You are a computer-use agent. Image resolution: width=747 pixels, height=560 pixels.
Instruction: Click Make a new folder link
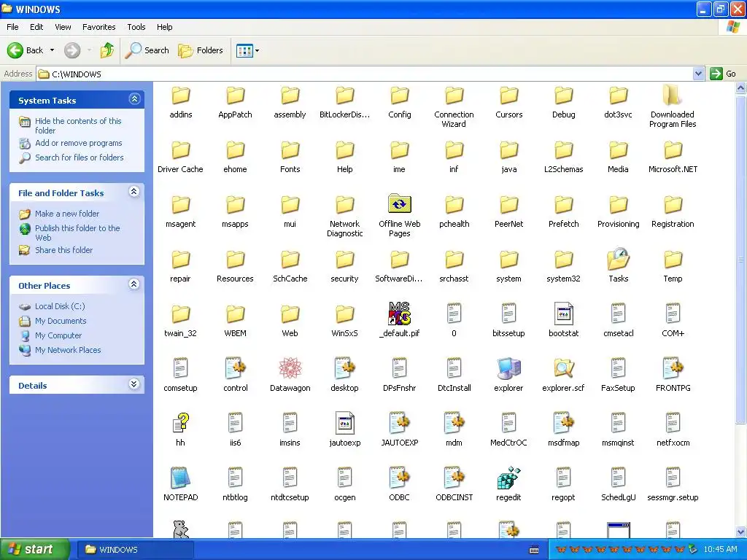click(67, 214)
